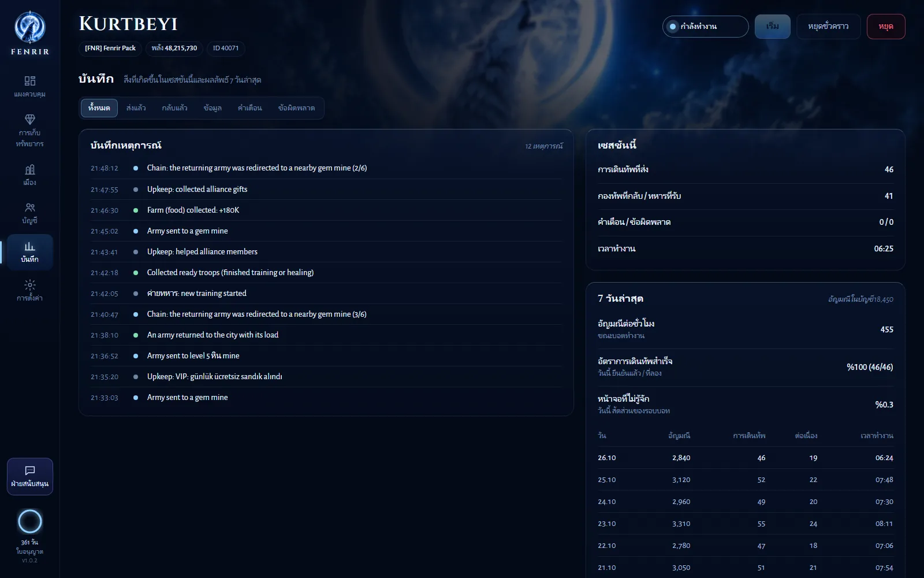Screen dimensions: 924x578
Task: Select 'new training started' log entry
Action: (326, 293)
